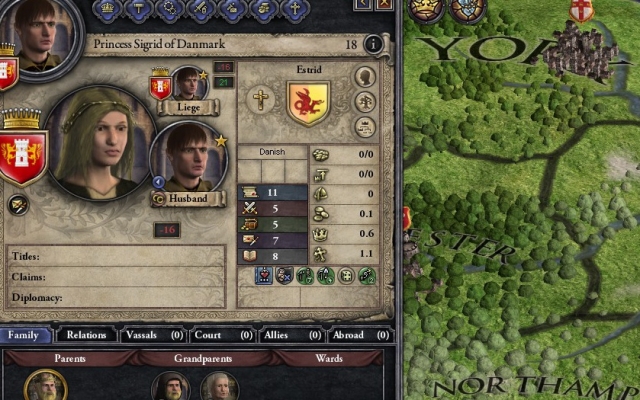Click the info button beside age 18
The width and height of the screenshot is (640, 400).
(x=373, y=44)
